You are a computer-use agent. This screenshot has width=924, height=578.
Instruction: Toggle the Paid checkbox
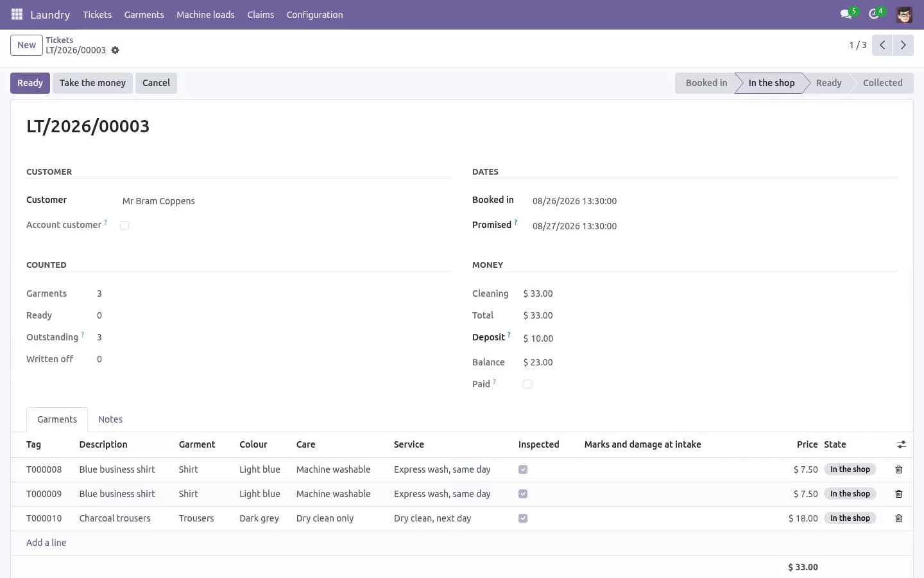[x=527, y=384]
